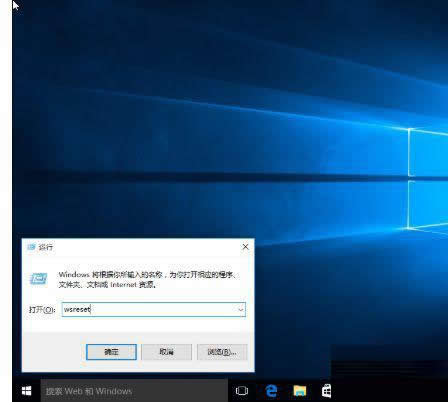The height and width of the screenshot is (402, 448).
Task: Click the 确定 (OK) button
Action: (111, 352)
